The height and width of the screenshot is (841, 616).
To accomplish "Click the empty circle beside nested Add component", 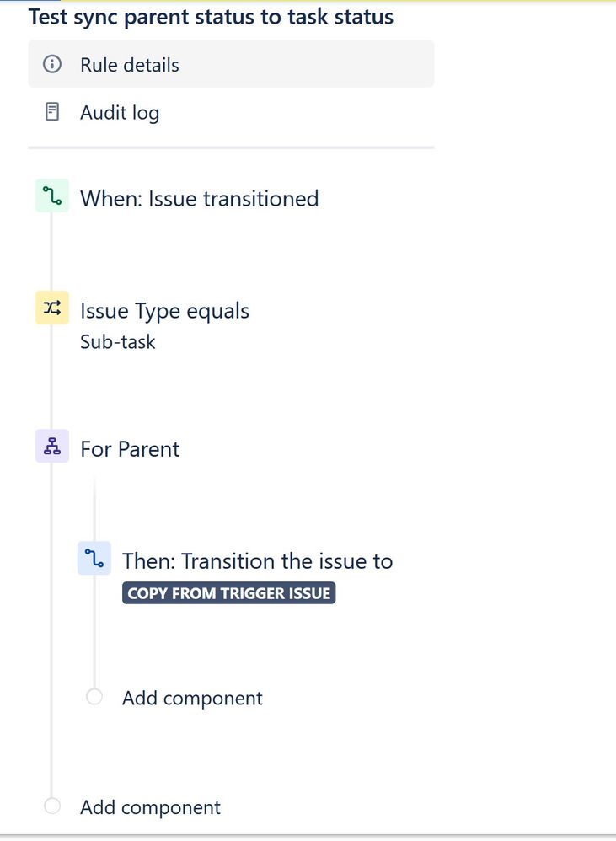I will (94, 697).
